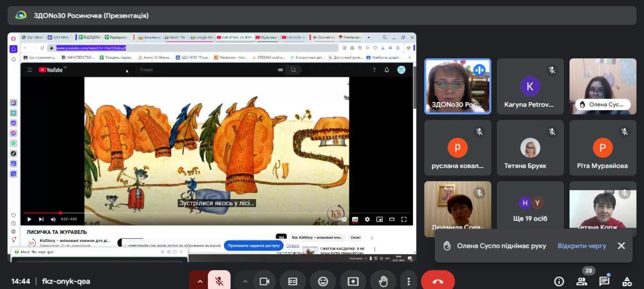The image size is (644, 289).
Task: Expand bookmarks bar overflow chevron
Action: 409,57
